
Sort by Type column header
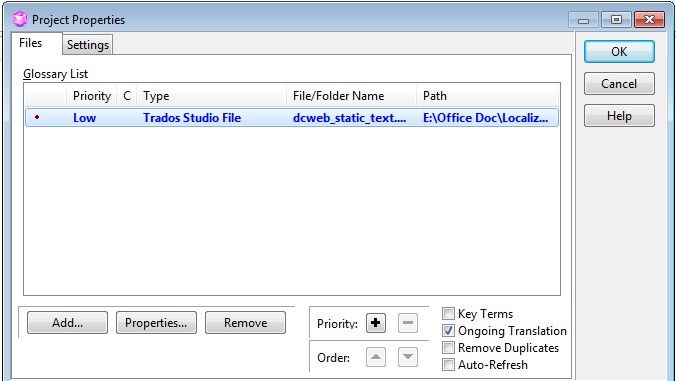coord(211,96)
